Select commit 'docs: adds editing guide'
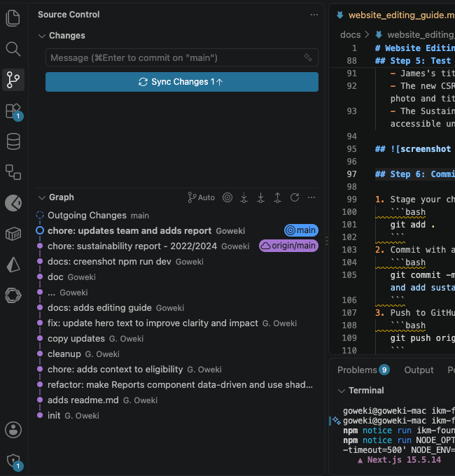 click(x=177, y=307)
